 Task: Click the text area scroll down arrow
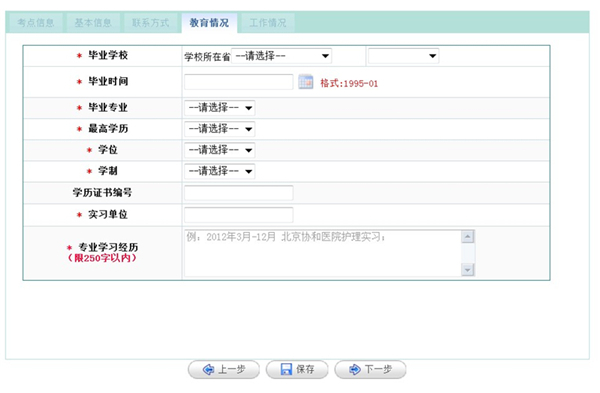pyautogui.click(x=467, y=269)
